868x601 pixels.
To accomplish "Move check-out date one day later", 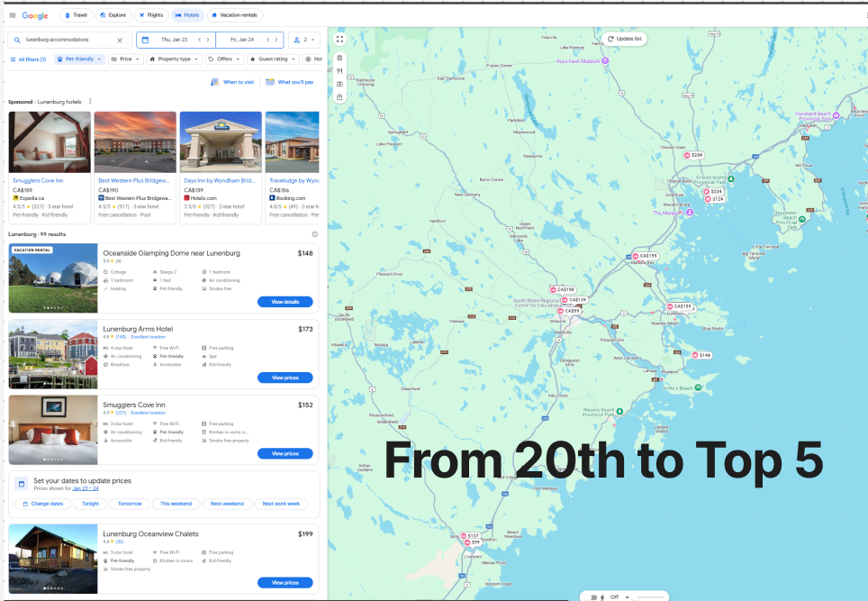I will point(276,40).
